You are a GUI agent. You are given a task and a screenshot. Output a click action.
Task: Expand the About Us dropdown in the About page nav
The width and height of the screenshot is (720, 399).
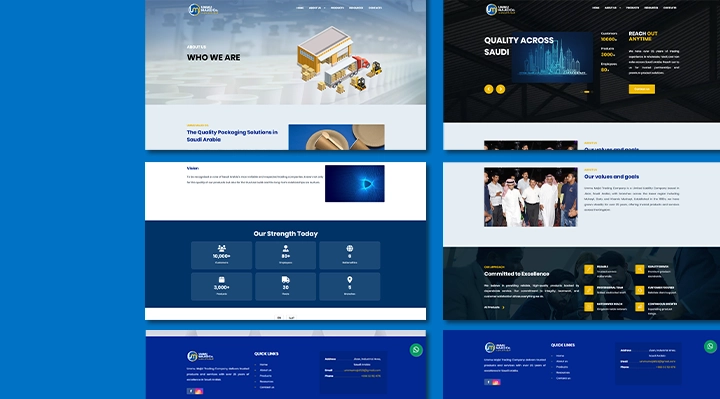click(317, 8)
